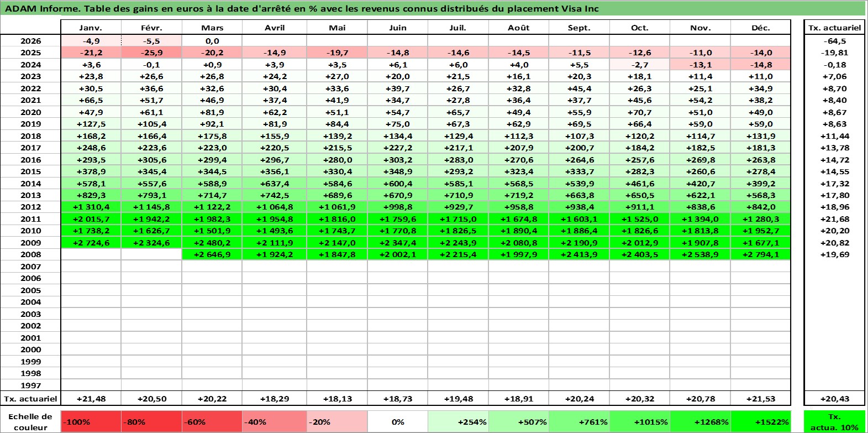Image resolution: width=868 pixels, height=433 pixels.
Task: Pick the -20% light pink legend swatch
Action: 337,421
